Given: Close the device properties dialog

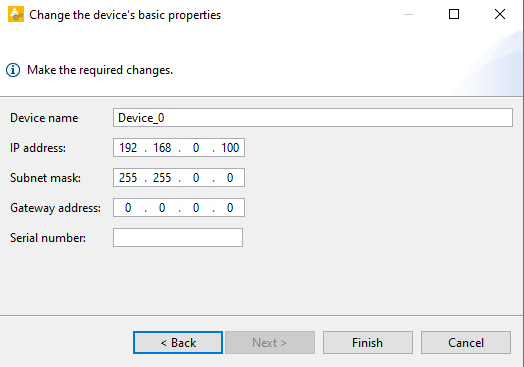Looking at the screenshot, I should point(500,14).
